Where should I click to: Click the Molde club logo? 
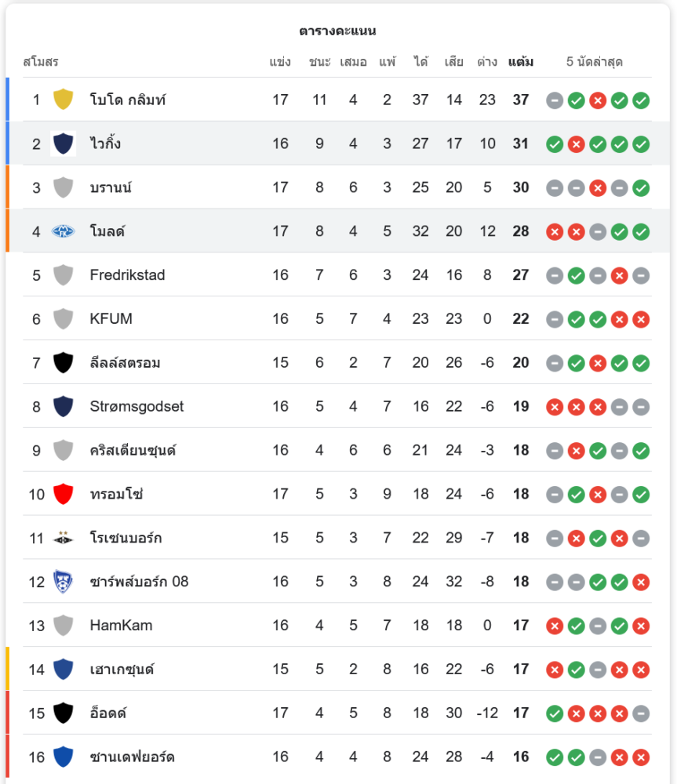pyautogui.click(x=63, y=231)
